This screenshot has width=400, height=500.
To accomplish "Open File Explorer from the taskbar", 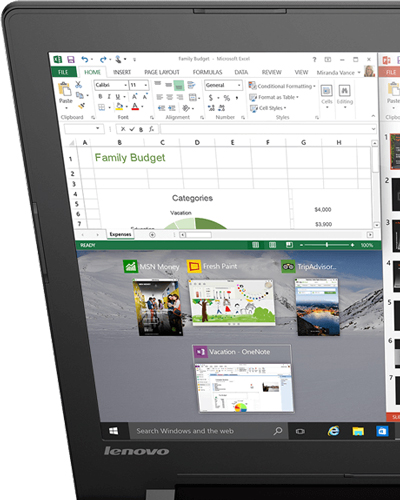I will [358, 431].
